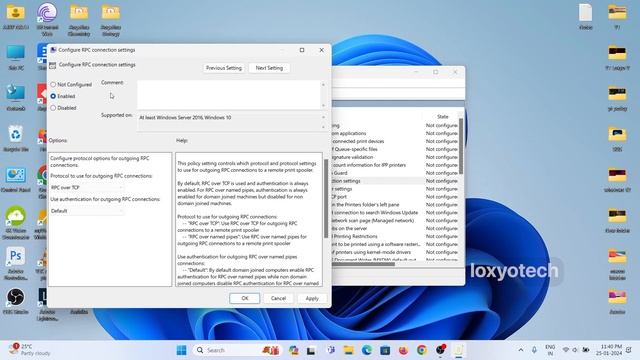Open the Wi-Fi network status icon
The image size is (640, 360).
coord(566,350)
